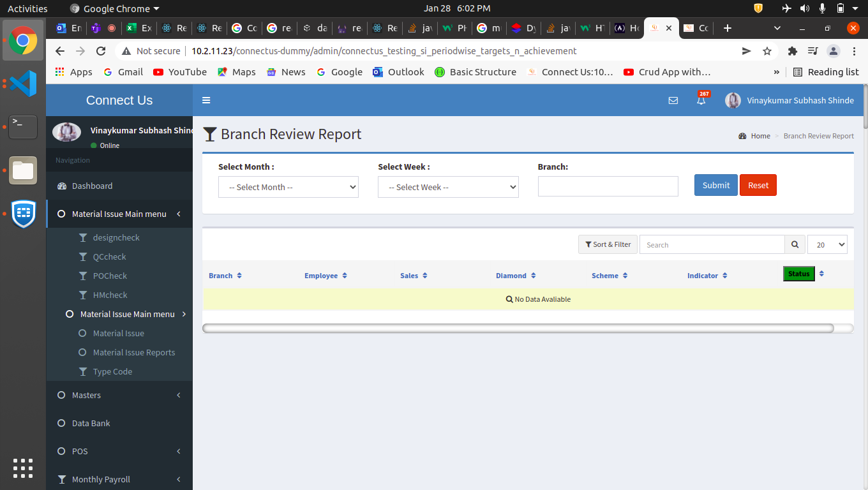The width and height of the screenshot is (868, 490).
Task: Click the green Status header button
Action: click(x=799, y=274)
